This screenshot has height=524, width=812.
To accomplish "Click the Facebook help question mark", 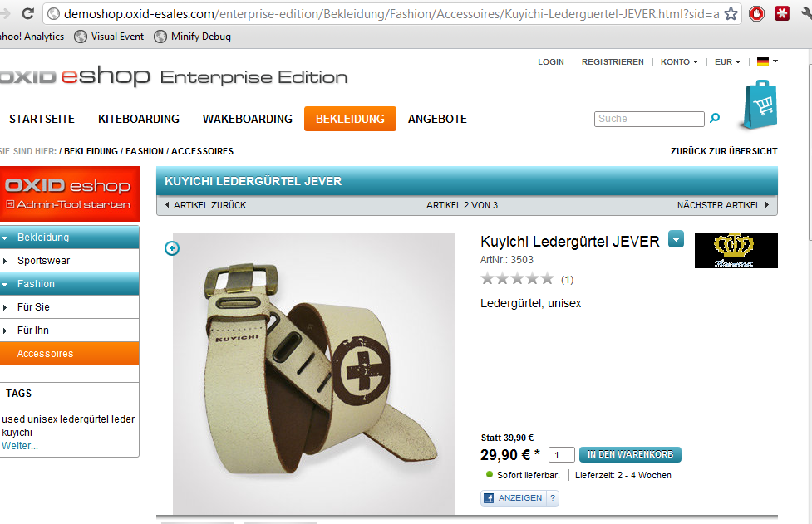I will tap(553, 497).
